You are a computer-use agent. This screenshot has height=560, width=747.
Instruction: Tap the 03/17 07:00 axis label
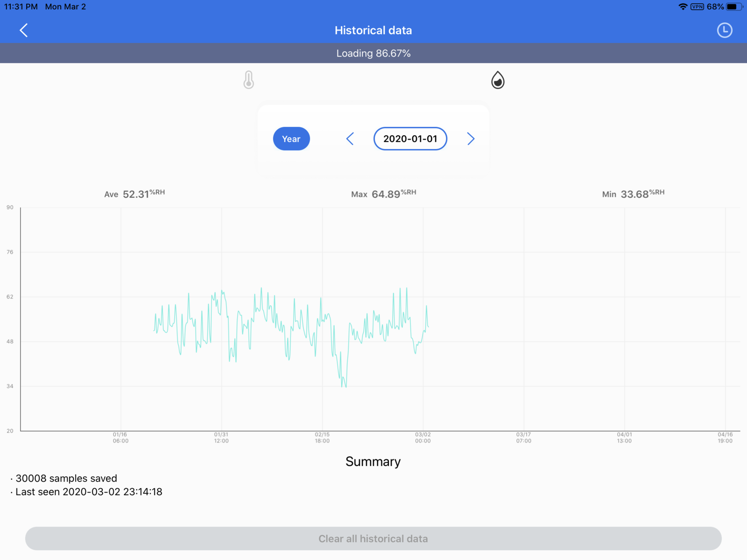524,437
